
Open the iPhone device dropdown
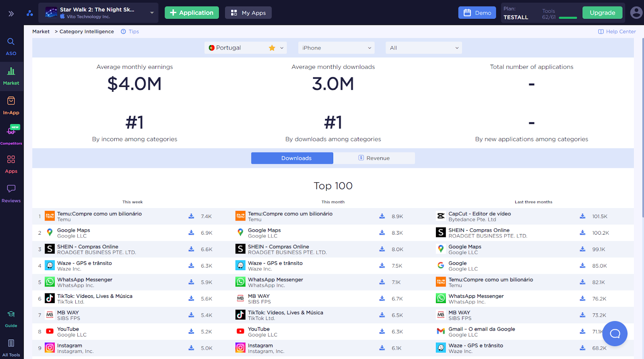tap(336, 48)
